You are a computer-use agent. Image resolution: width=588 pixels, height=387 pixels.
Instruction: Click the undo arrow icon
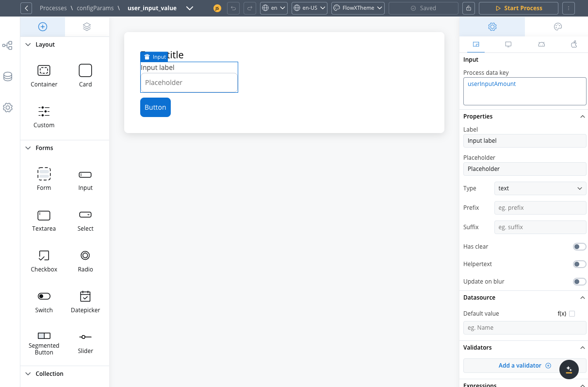[233, 8]
